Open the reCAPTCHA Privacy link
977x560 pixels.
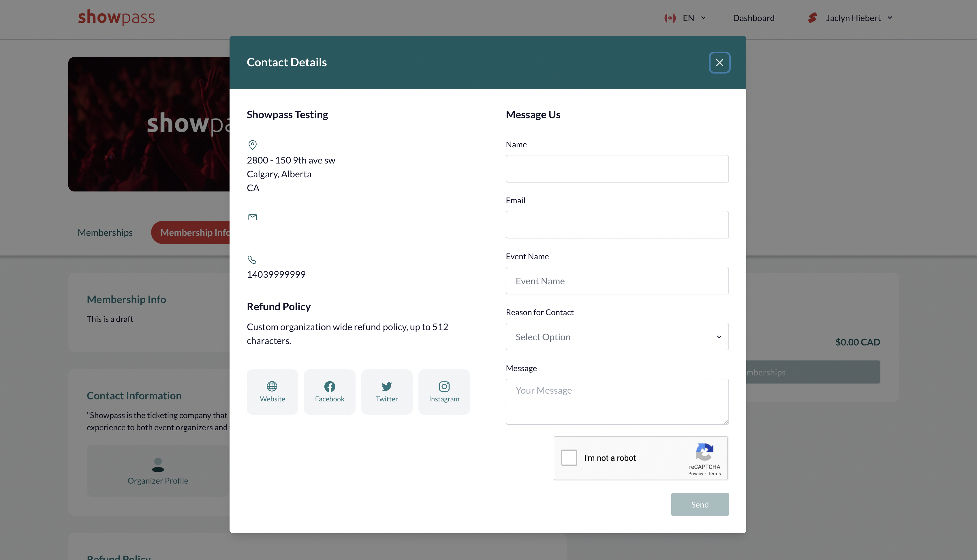[696, 473]
